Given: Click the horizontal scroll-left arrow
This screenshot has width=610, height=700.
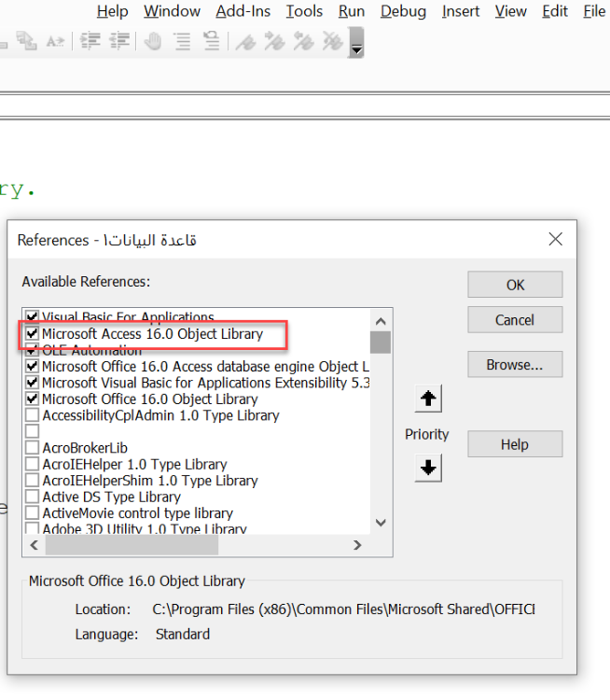Looking at the screenshot, I should click(34, 545).
